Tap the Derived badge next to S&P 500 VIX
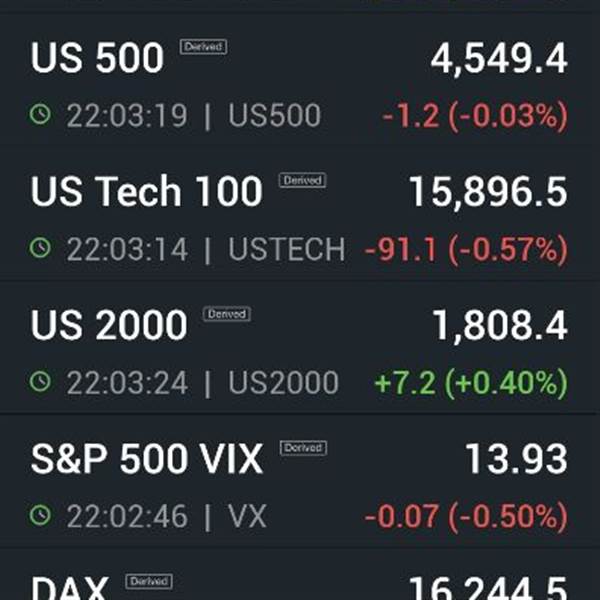 tap(303, 448)
